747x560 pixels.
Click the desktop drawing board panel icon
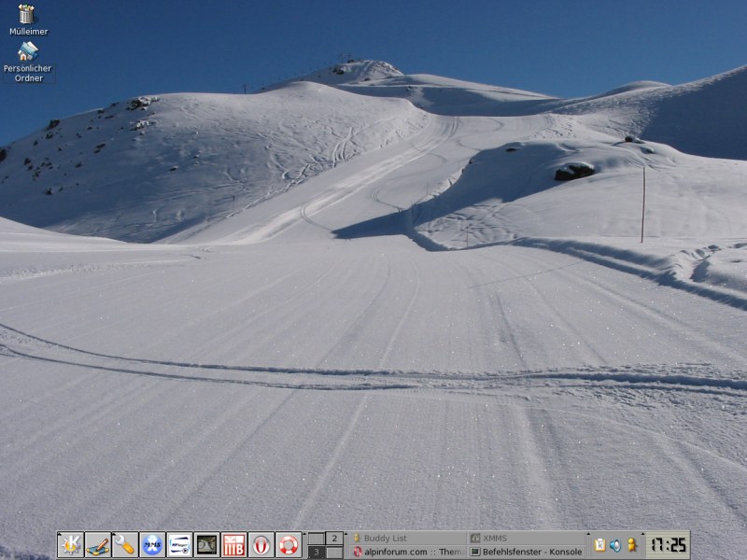coord(97,544)
